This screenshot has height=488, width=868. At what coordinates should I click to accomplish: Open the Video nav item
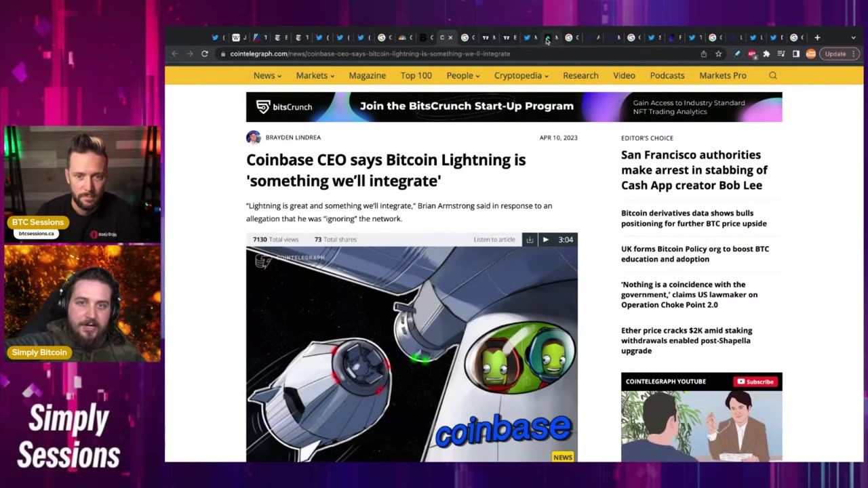click(624, 75)
